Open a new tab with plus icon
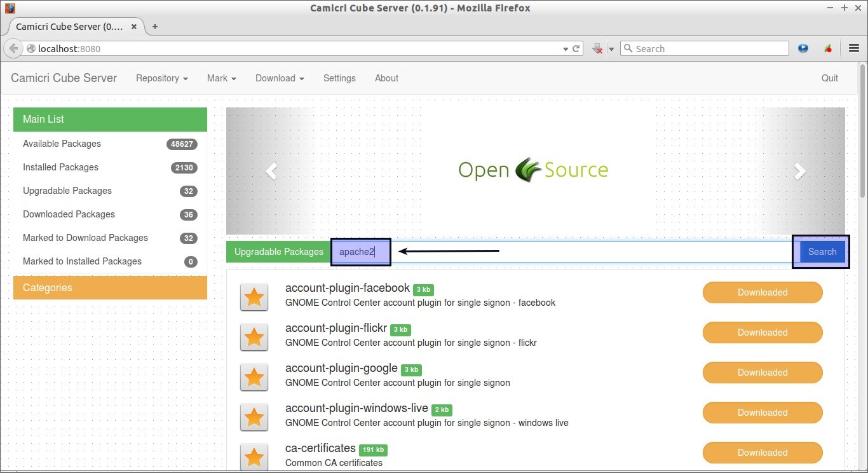868x473 pixels. coord(154,27)
